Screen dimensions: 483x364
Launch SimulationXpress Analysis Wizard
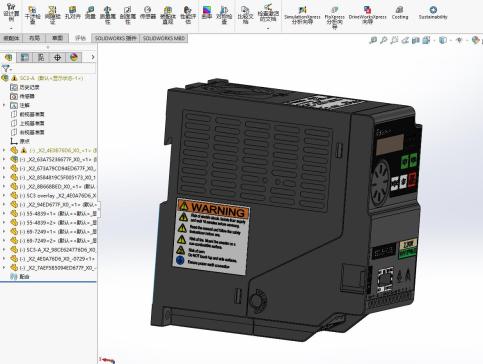pyautogui.click(x=302, y=16)
